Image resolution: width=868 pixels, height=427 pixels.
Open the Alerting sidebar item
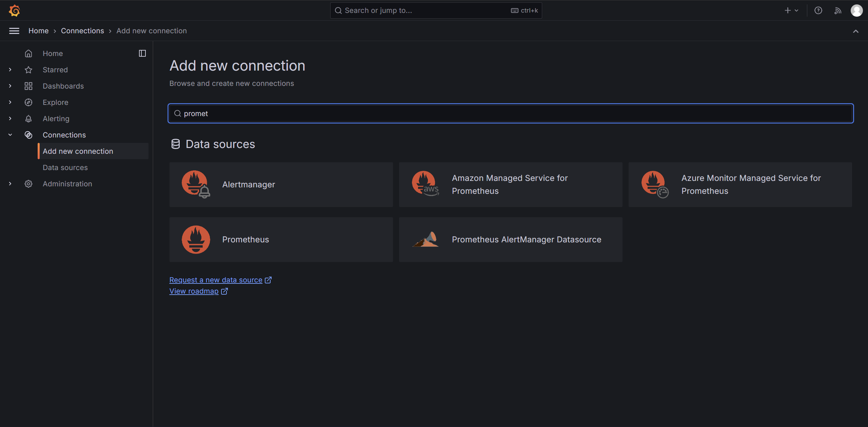56,118
